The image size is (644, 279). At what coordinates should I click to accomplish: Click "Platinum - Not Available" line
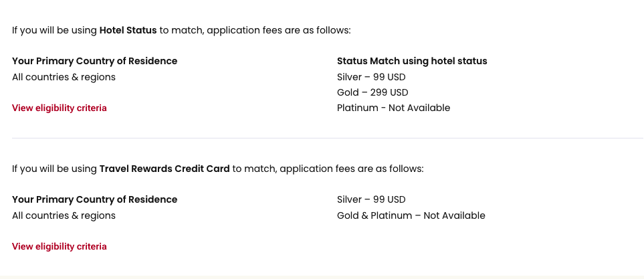coord(393,108)
